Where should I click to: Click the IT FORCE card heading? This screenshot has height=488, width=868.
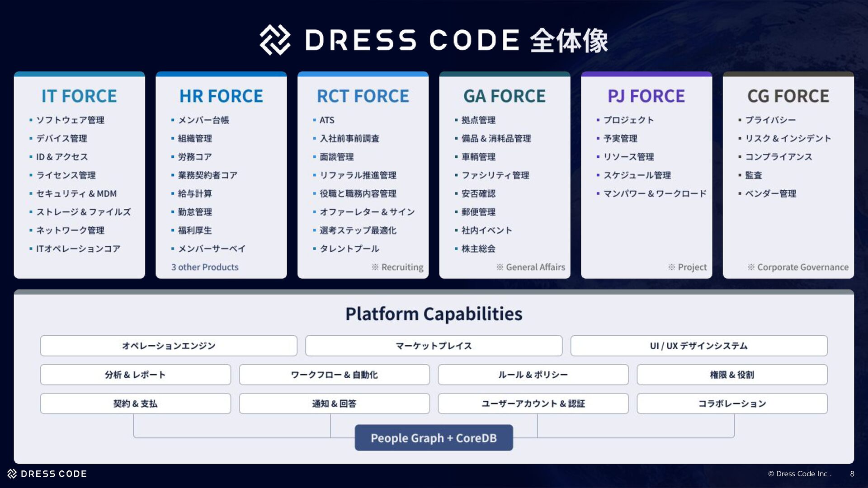(x=79, y=96)
